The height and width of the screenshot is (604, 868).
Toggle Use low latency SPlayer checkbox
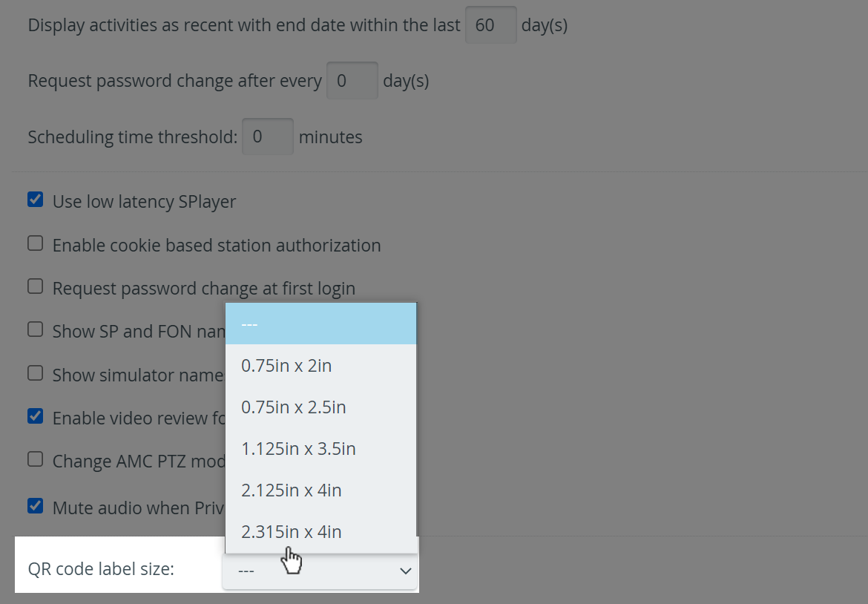(36, 200)
